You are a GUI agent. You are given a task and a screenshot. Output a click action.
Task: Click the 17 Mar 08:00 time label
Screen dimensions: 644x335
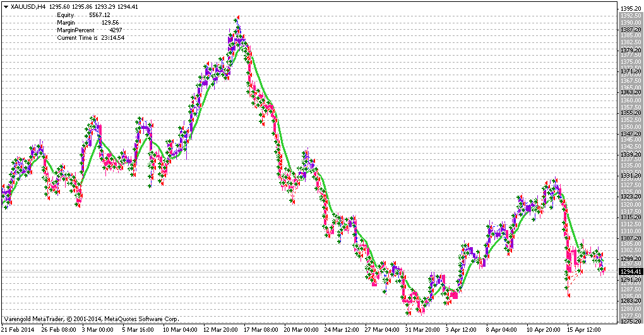[261, 330]
